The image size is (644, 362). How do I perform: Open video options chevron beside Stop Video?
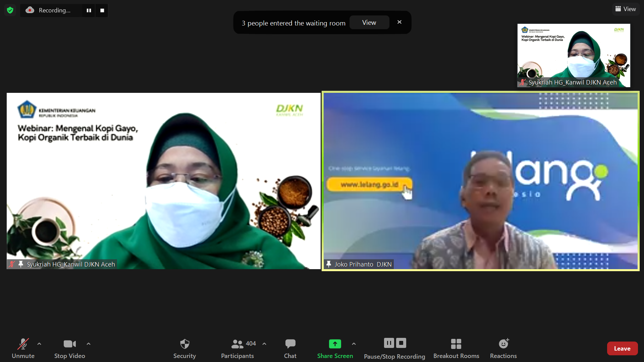pos(89,344)
